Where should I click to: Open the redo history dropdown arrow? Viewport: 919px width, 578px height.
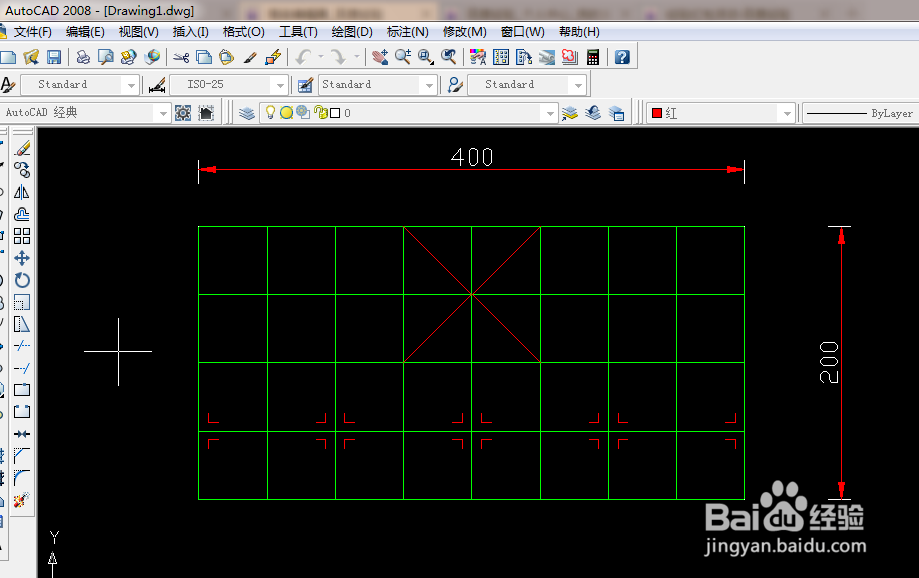click(x=356, y=57)
